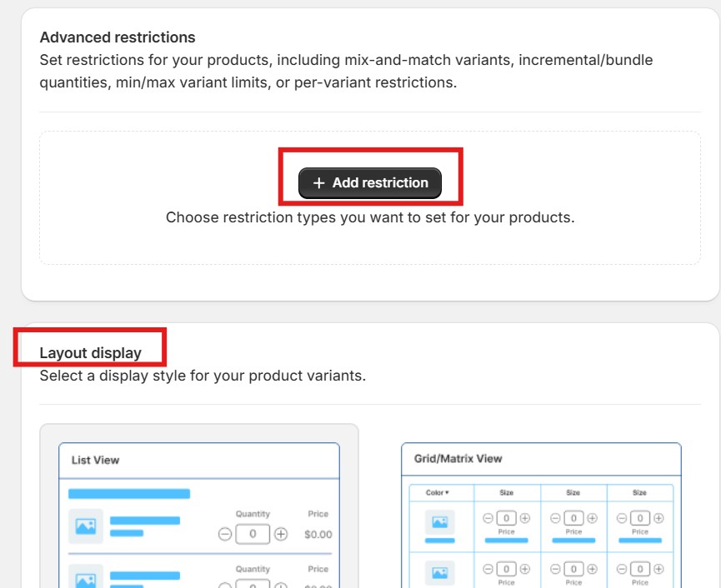
Task: Click plus icon in last Size column, top row
Action: tap(658, 518)
